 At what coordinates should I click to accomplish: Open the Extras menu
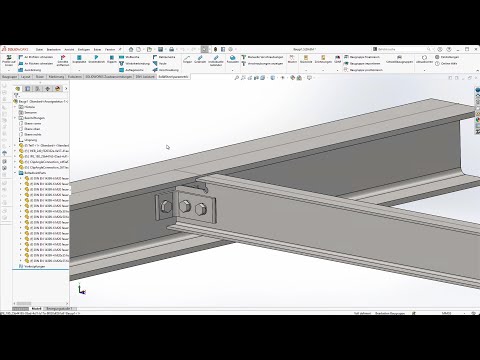click(x=97, y=49)
